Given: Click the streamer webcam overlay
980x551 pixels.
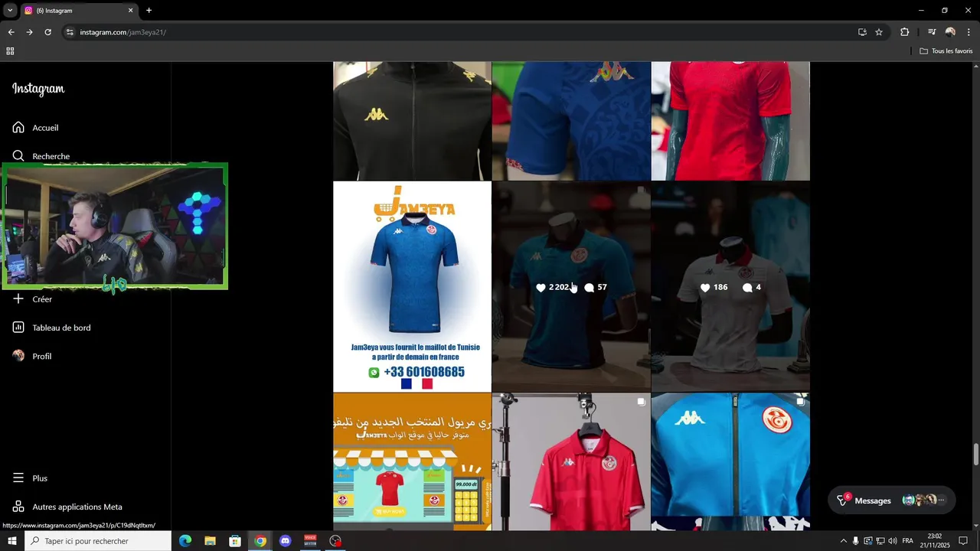Looking at the screenshot, I should (115, 227).
